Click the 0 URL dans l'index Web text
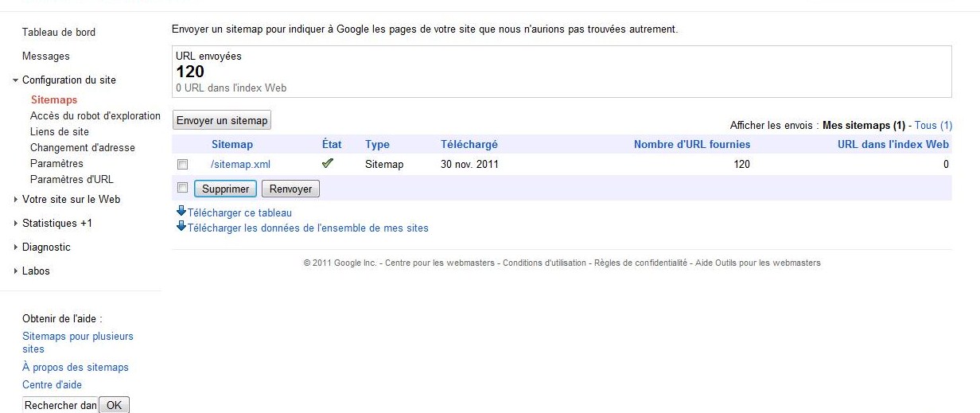Image resolution: width=980 pixels, height=413 pixels. [x=231, y=88]
